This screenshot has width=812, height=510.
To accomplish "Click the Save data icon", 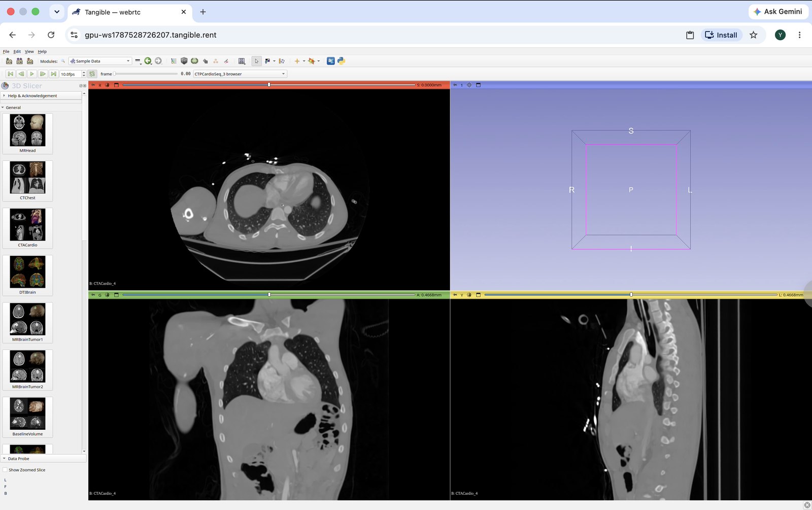I will tap(30, 61).
